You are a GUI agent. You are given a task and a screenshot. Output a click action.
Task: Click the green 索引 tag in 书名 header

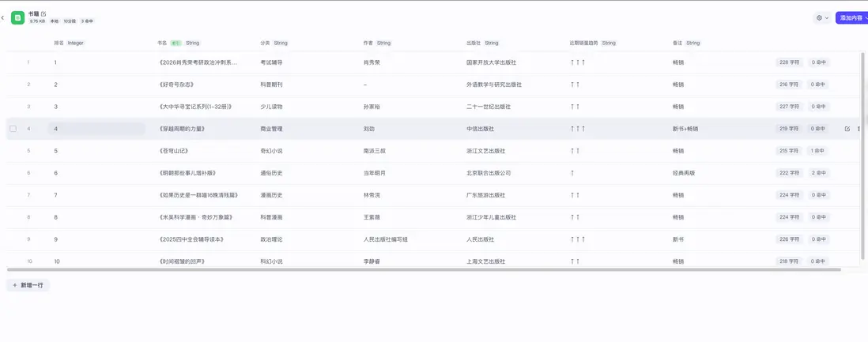tap(176, 43)
